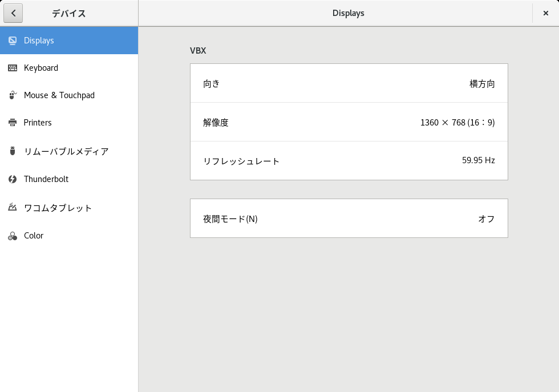Click the Keyboard icon in sidebar
This screenshot has height=392, width=559.
[13, 68]
